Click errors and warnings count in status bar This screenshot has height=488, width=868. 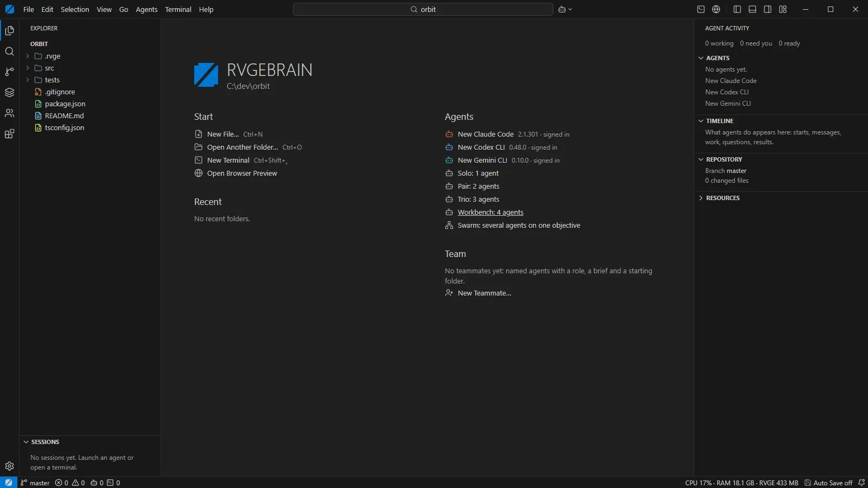70,483
